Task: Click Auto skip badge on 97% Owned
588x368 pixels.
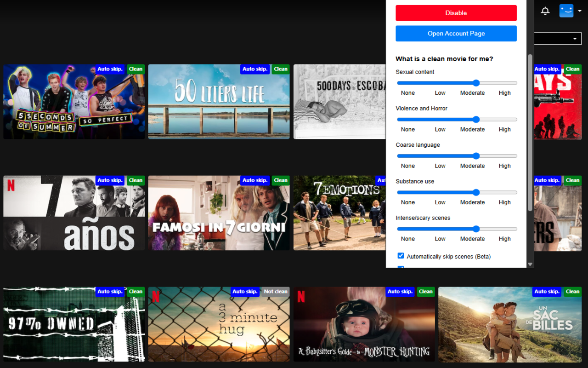Action: click(x=110, y=292)
